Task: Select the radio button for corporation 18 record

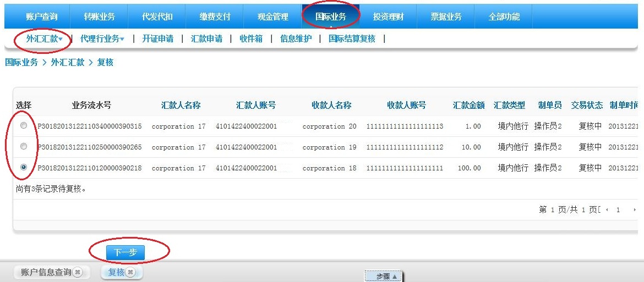Action: click(x=23, y=168)
